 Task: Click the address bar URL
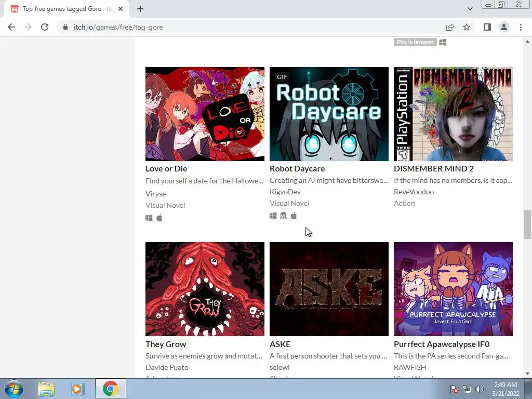[x=118, y=27]
